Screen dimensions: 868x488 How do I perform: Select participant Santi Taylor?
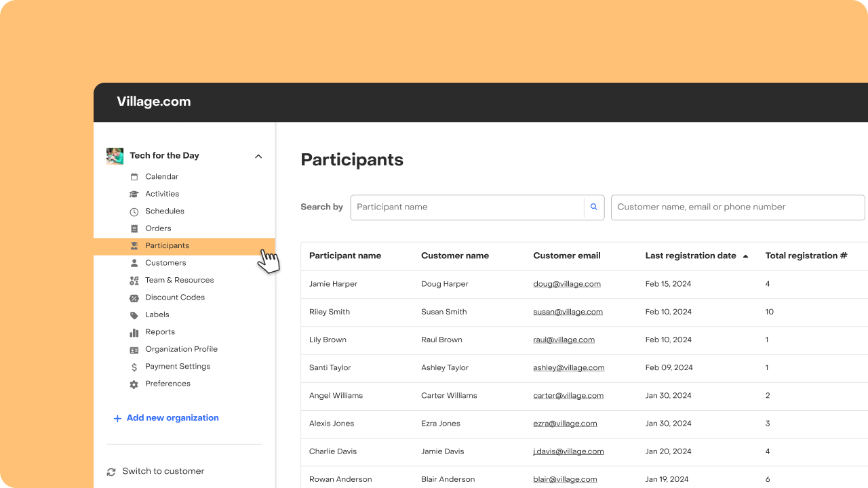330,368
